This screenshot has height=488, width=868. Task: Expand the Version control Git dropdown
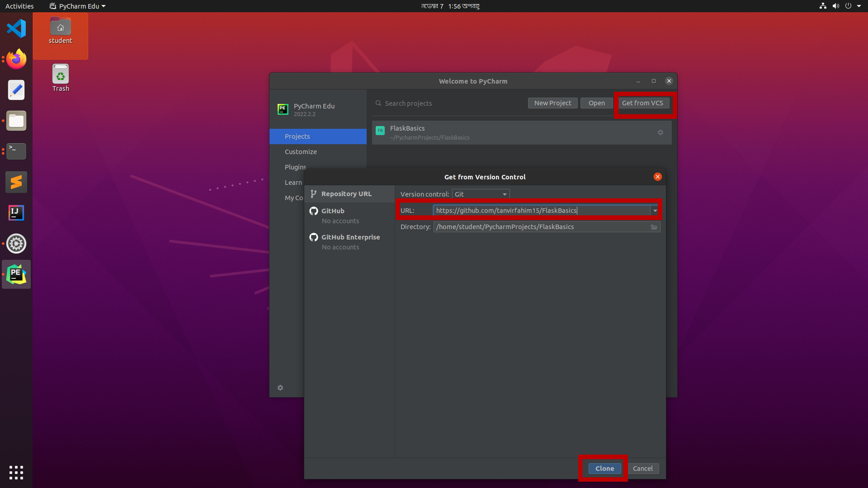tap(481, 194)
